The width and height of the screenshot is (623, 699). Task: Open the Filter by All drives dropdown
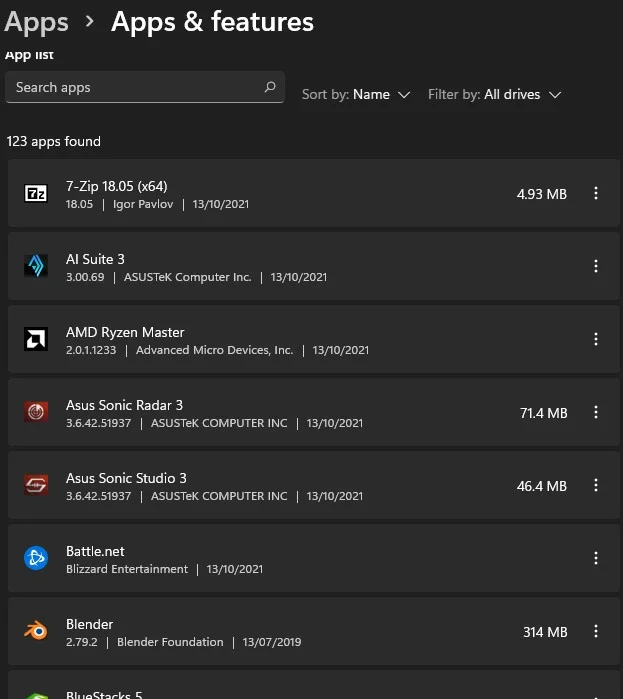[494, 95]
